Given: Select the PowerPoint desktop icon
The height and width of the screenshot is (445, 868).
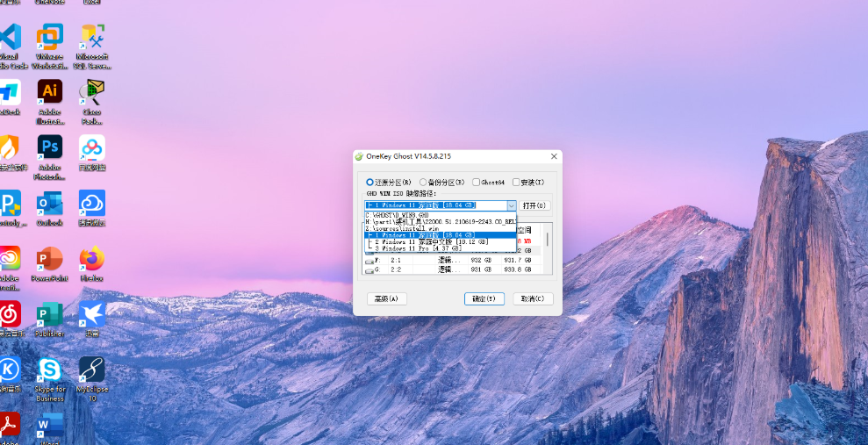Looking at the screenshot, I should tap(50, 263).
